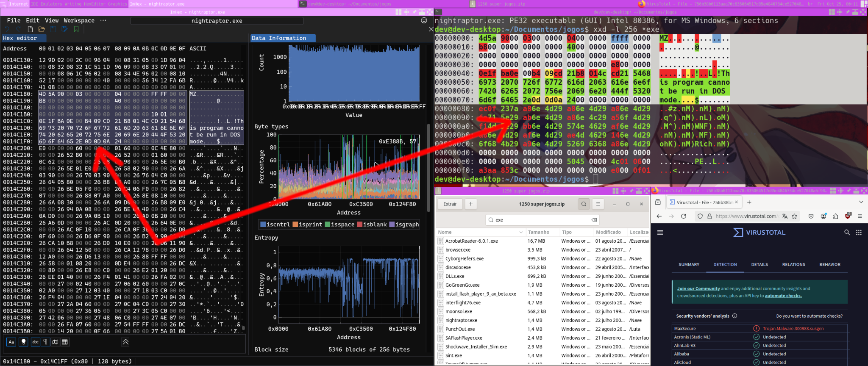Toggle the ASCII column (abc) in hex editor

pyautogui.click(x=36, y=342)
